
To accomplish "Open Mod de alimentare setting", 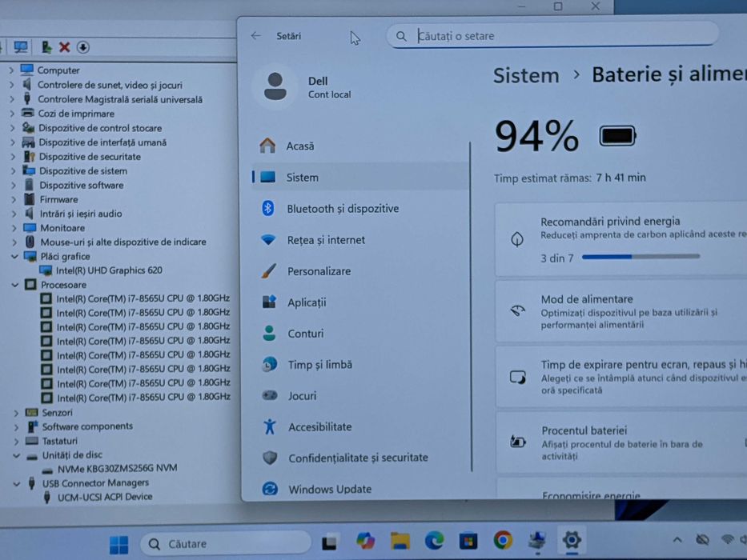I will click(x=620, y=311).
